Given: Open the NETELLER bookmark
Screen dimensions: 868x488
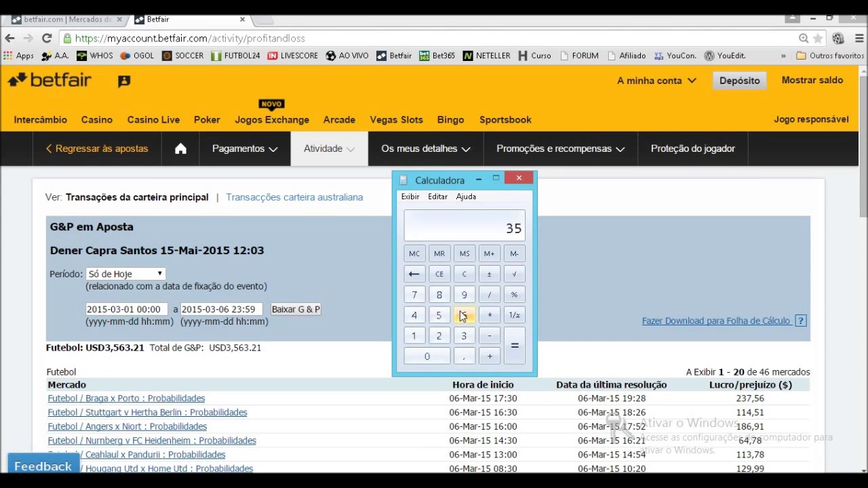Looking at the screenshot, I should pos(486,56).
